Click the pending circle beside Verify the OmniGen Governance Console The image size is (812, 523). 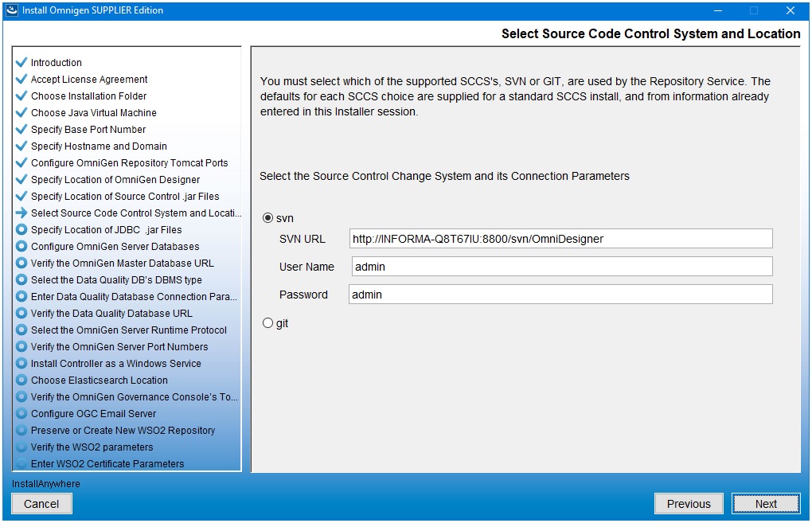click(x=21, y=396)
